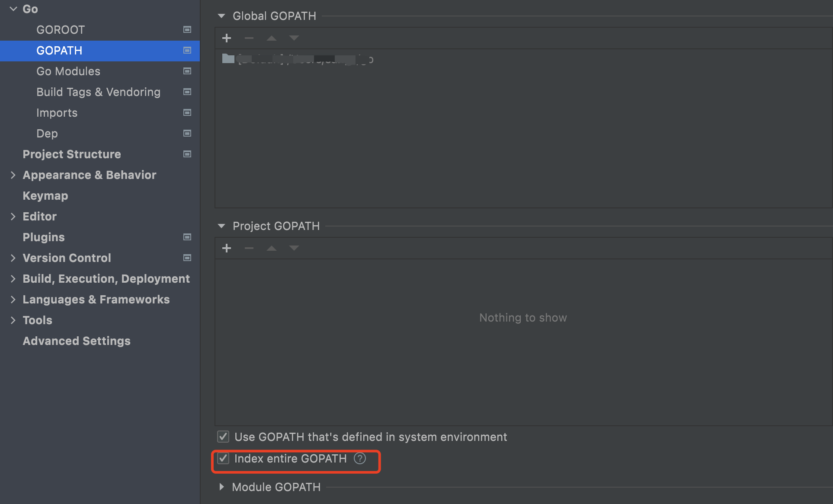Click move-up arrow in Global GOPATH toolbar
Image resolution: width=833 pixels, height=504 pixels.
[x=272, y=38]
